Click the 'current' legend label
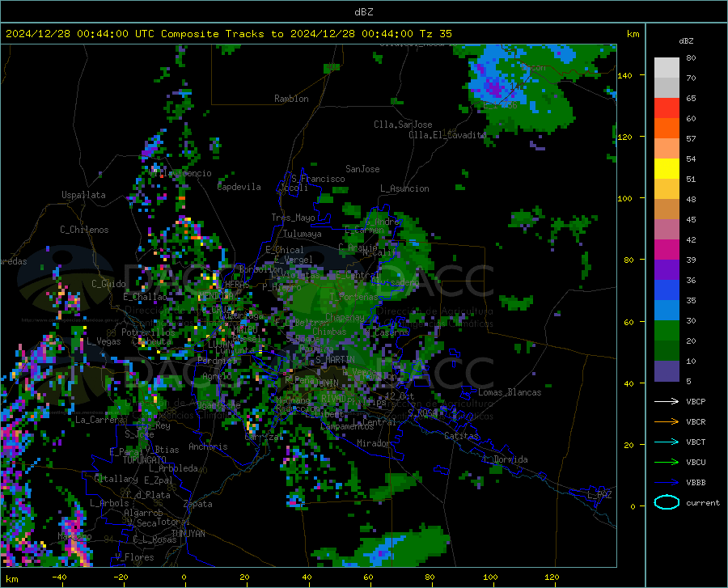 pos(703,502)
